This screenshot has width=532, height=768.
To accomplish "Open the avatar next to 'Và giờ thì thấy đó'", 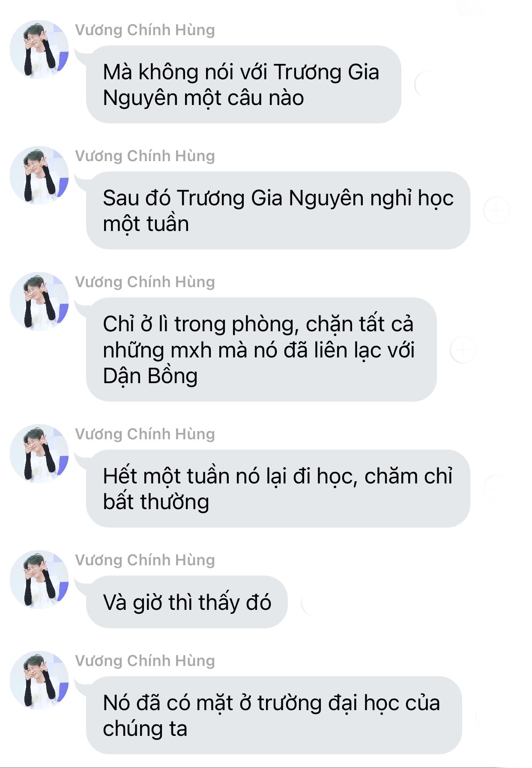I will 39,579.
